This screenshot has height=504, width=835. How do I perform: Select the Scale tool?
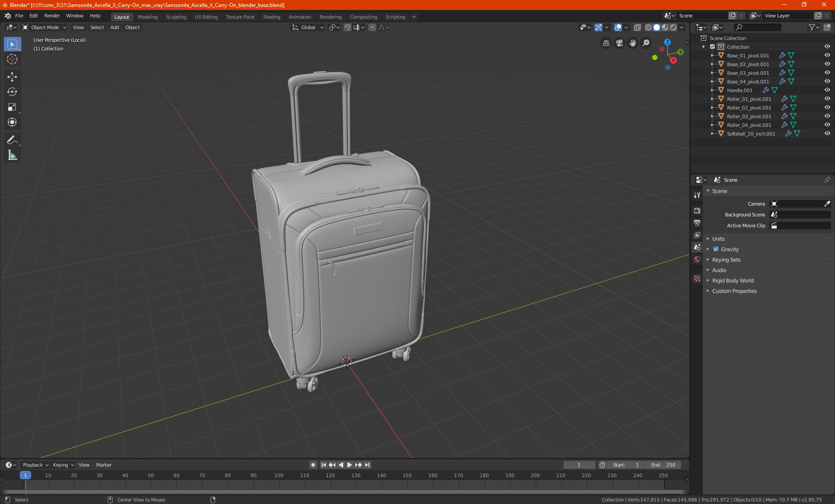(x=12, y=107)
